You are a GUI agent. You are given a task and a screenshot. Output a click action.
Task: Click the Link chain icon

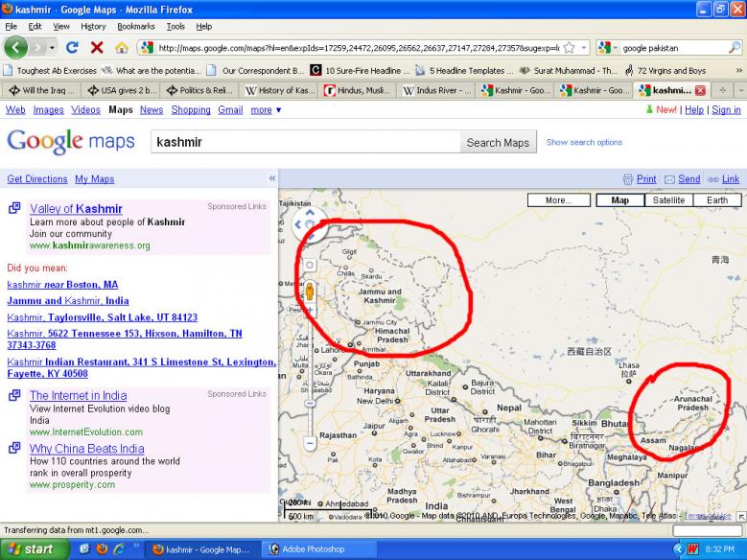713,179
